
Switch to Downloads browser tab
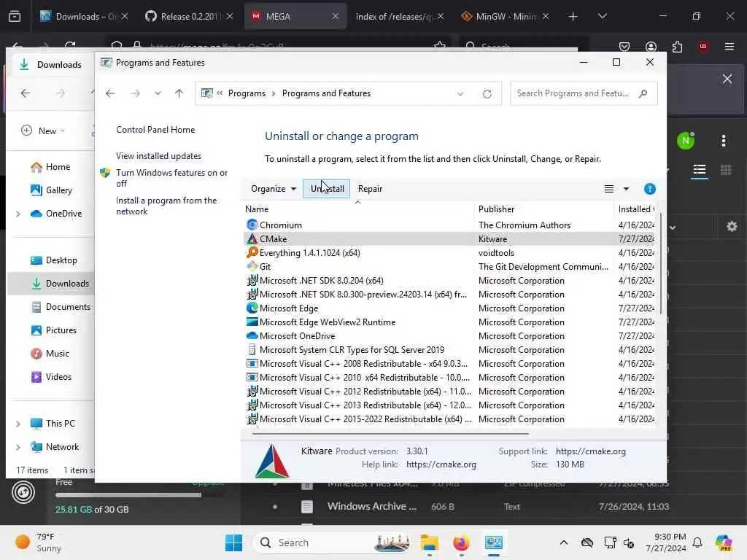click(x=84, y=16)
